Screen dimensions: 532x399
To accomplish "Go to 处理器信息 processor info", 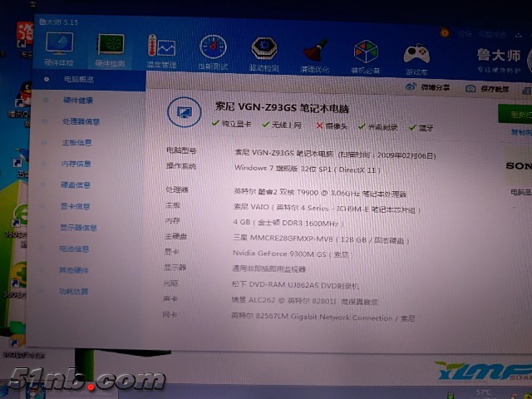I will (81, 121).
